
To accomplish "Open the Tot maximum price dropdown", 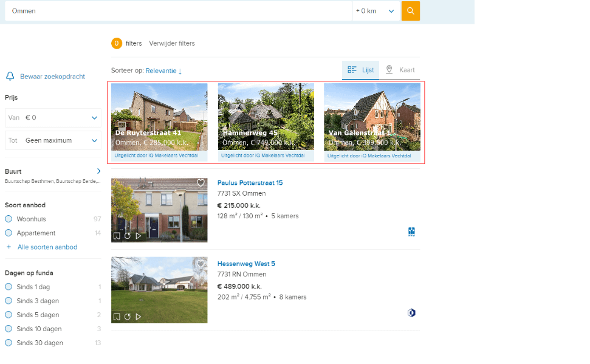I will [53, 140].
